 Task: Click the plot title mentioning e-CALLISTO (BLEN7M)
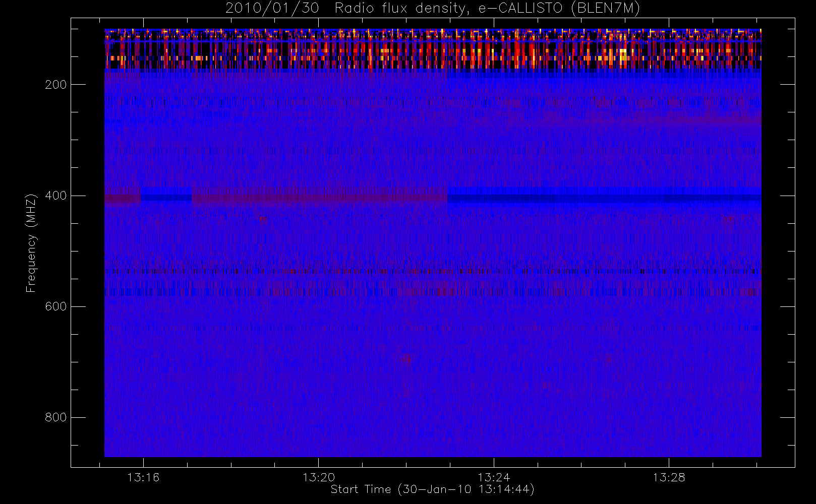pos(433,9)
